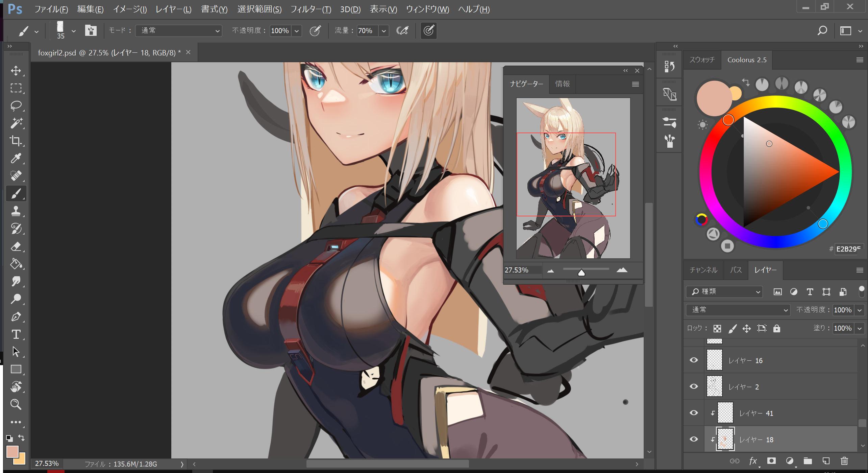Select the Paint Bucket tool
This screenshot has width=868, height=473.
pyautogui.click(x=16, y=264)
